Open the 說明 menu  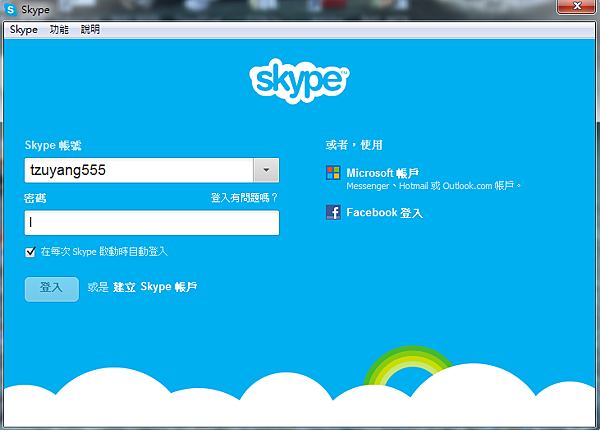(90, 29)
